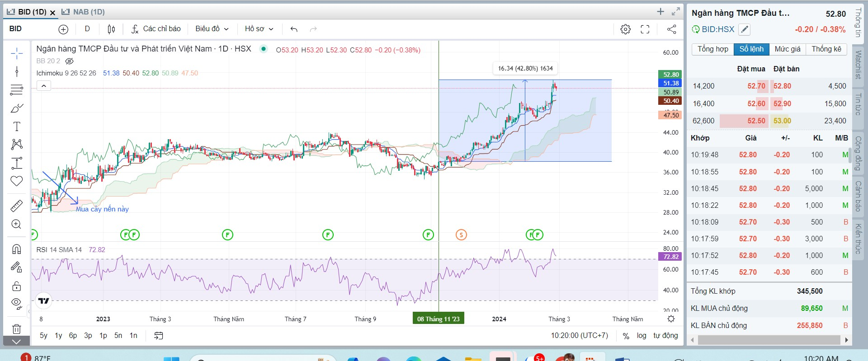Open the Sổ lệnh tab
868x361 pixels.
751,49
